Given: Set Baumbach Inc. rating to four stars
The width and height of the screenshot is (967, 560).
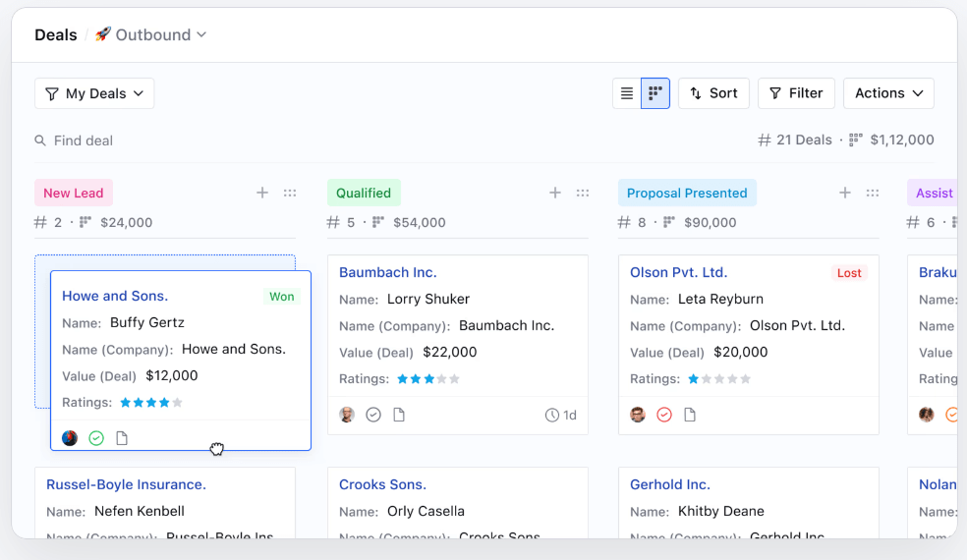Looking at the screenshot, I should point(441,379).
